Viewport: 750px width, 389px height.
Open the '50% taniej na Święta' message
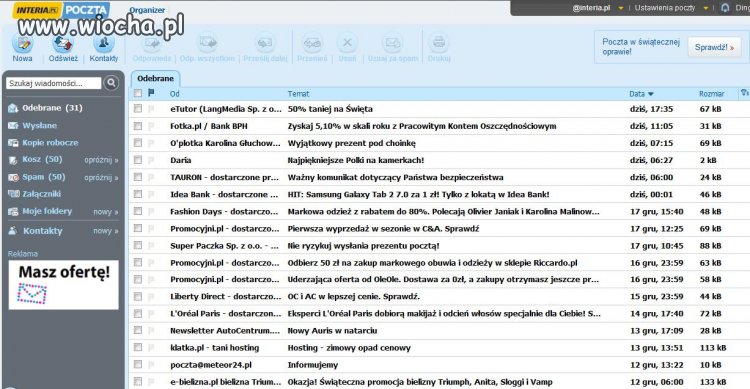pos(330,109)
